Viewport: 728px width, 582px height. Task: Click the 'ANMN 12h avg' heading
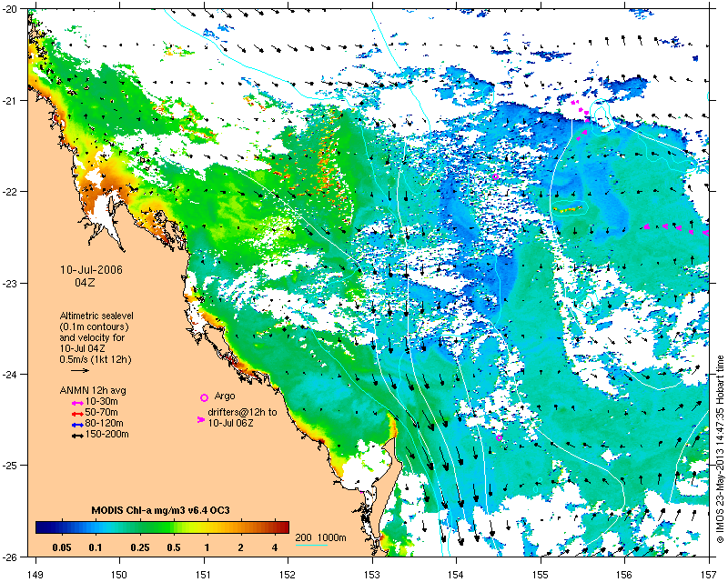pos(93,390)
